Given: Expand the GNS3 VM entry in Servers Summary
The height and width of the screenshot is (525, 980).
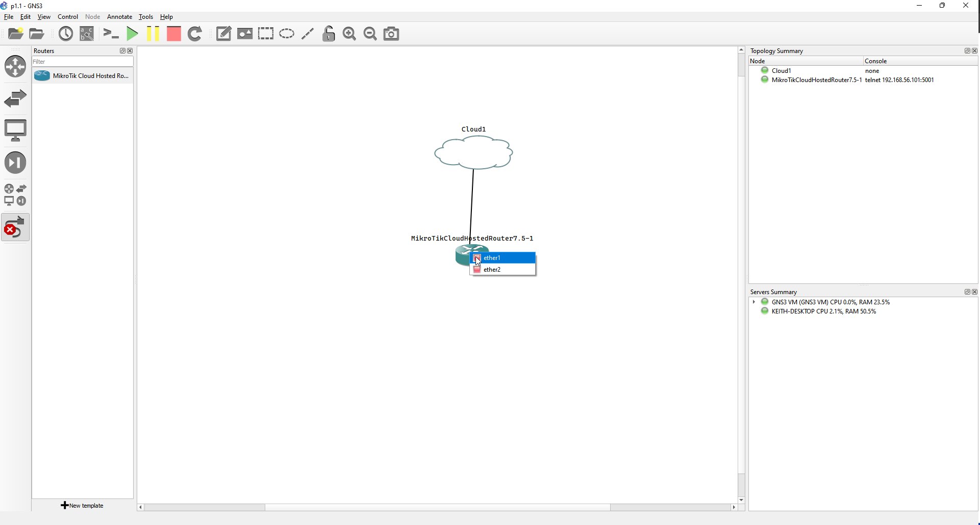Looking at the screenshot, I should 754,302.
